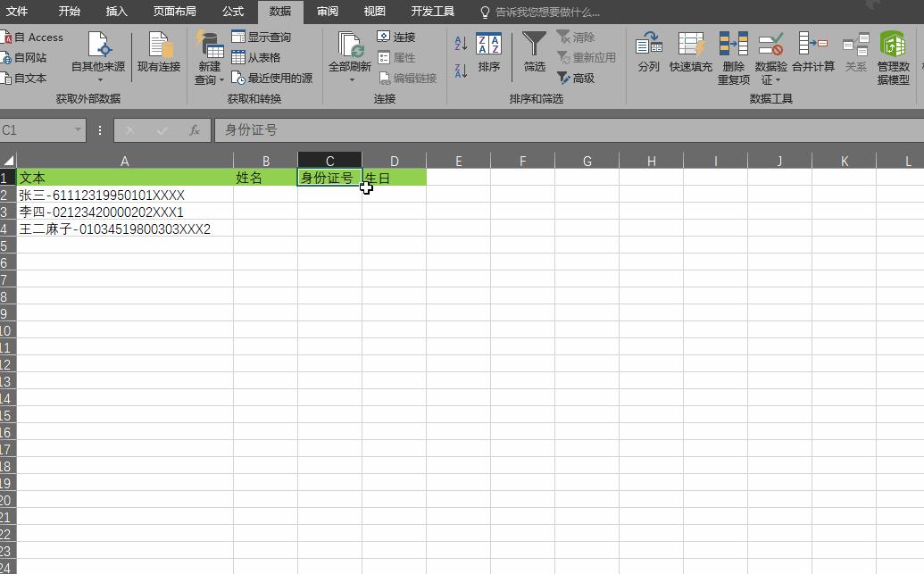Open the 文件 File tab

coord(16,12)
